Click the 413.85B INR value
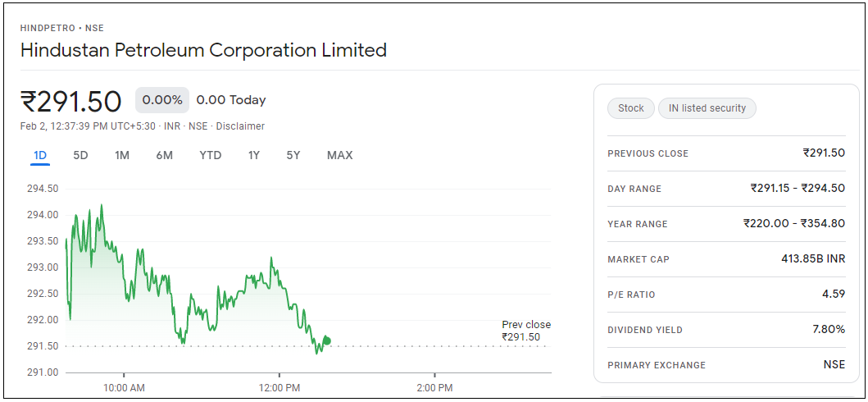868x402 pixels. [813, 258]
